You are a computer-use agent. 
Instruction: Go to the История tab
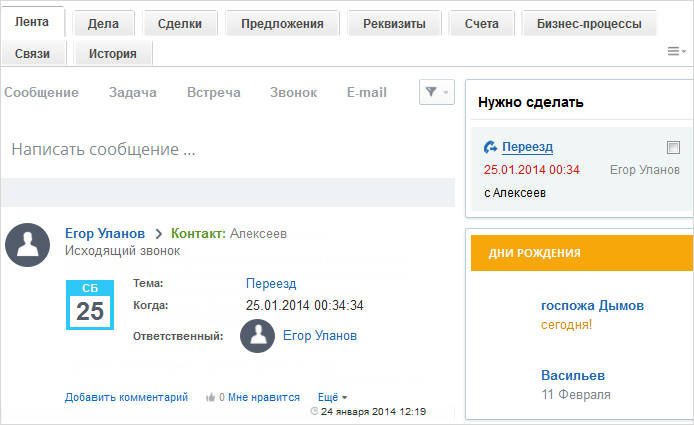[113, 54]
